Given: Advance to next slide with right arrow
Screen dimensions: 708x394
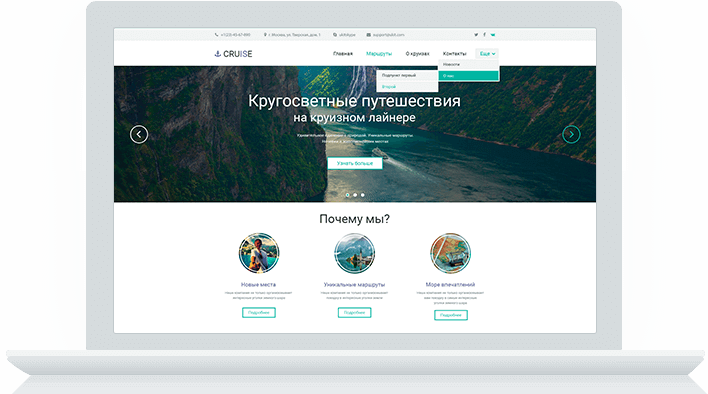Looking at the screenshot, I should tap(571, 134).
